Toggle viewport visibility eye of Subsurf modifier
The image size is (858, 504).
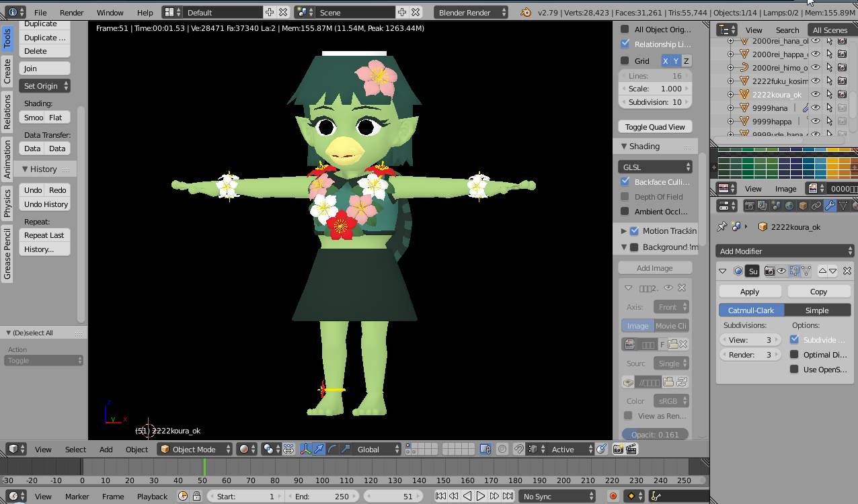[781, 271]
